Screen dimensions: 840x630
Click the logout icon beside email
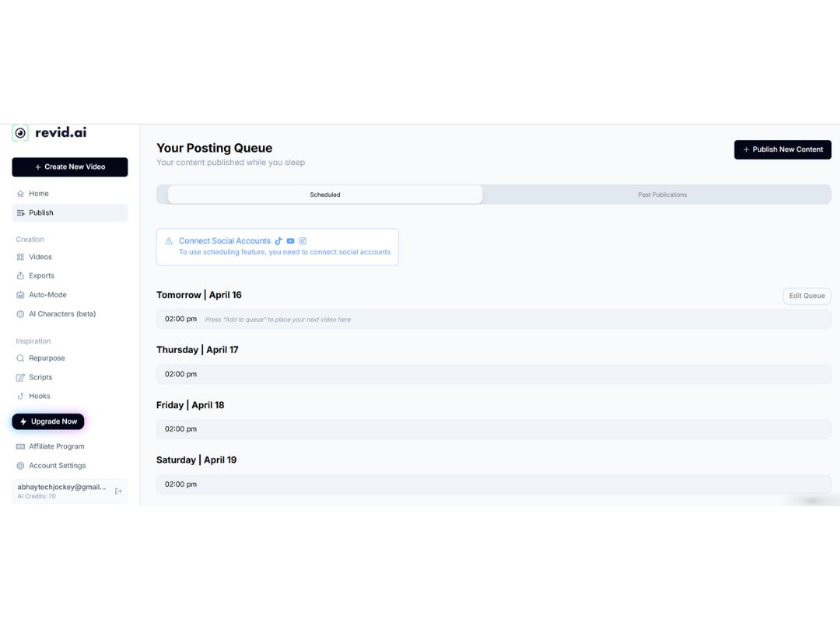pos(118,492)
